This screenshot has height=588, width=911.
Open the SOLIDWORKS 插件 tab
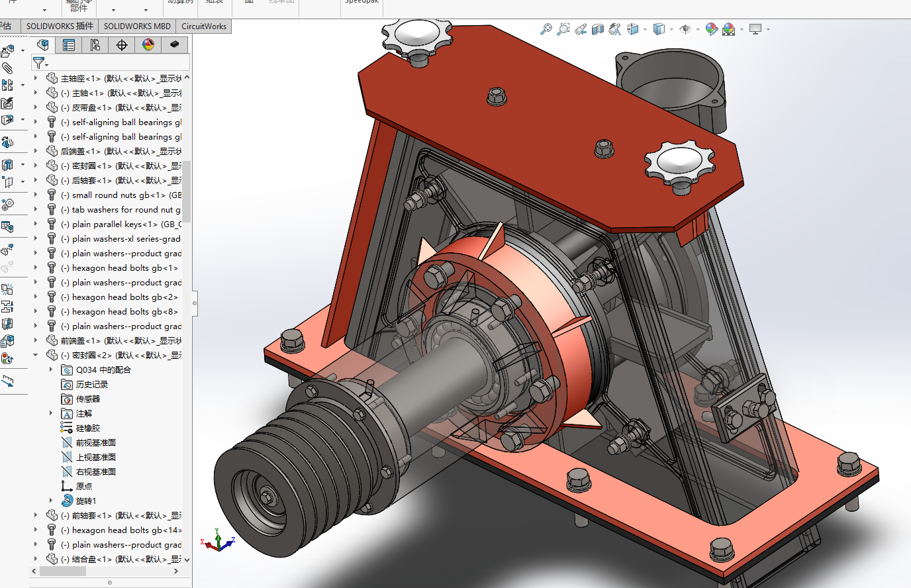pos(60,26)
